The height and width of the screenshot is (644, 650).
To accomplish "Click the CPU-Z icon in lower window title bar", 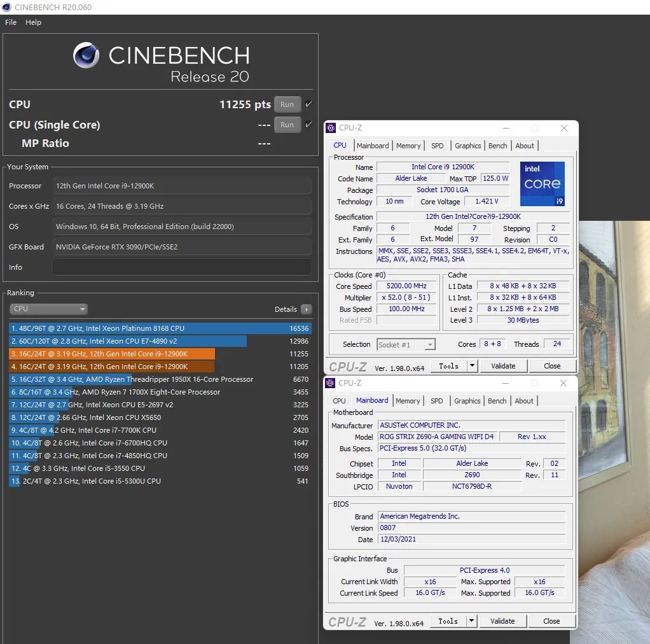I will click(x=331, y=383).
